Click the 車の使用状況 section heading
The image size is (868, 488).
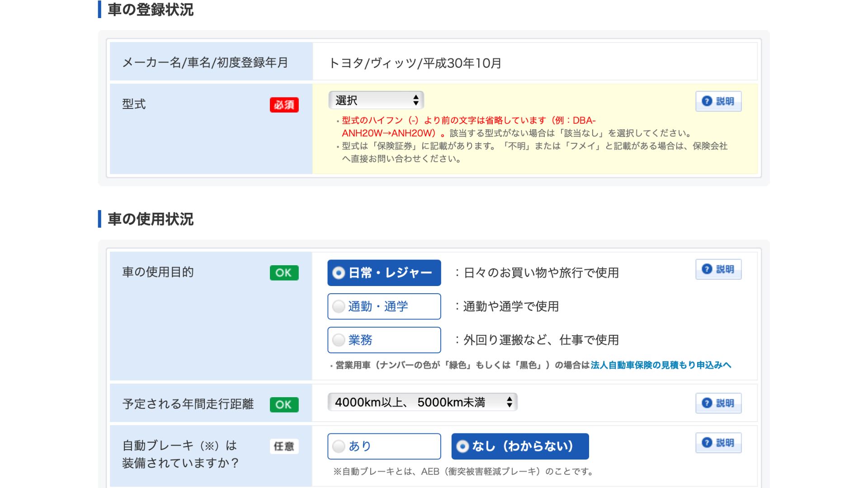(x=151, y=219)
